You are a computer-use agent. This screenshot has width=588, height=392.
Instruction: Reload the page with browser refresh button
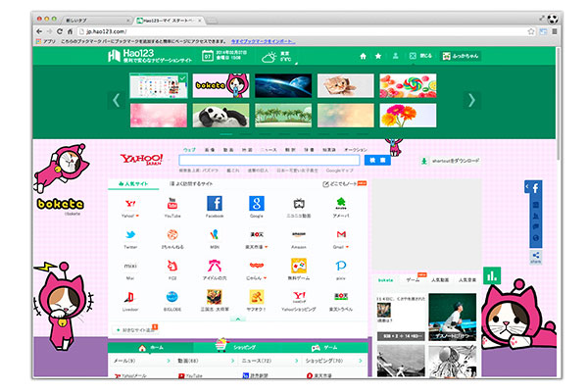(59, 31)
